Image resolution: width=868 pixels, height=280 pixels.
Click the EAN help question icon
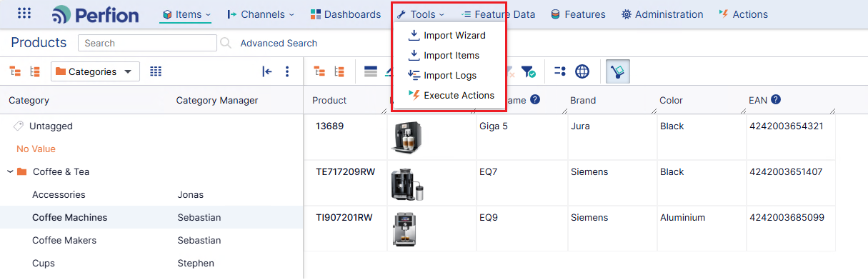[x=776, y=100]
